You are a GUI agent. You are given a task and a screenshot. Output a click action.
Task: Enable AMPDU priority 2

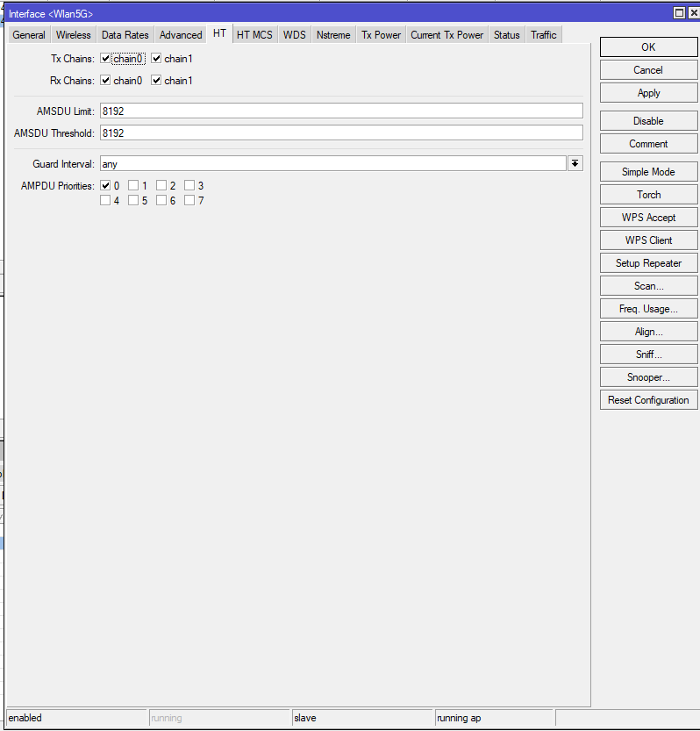click(x=161, y=186)
